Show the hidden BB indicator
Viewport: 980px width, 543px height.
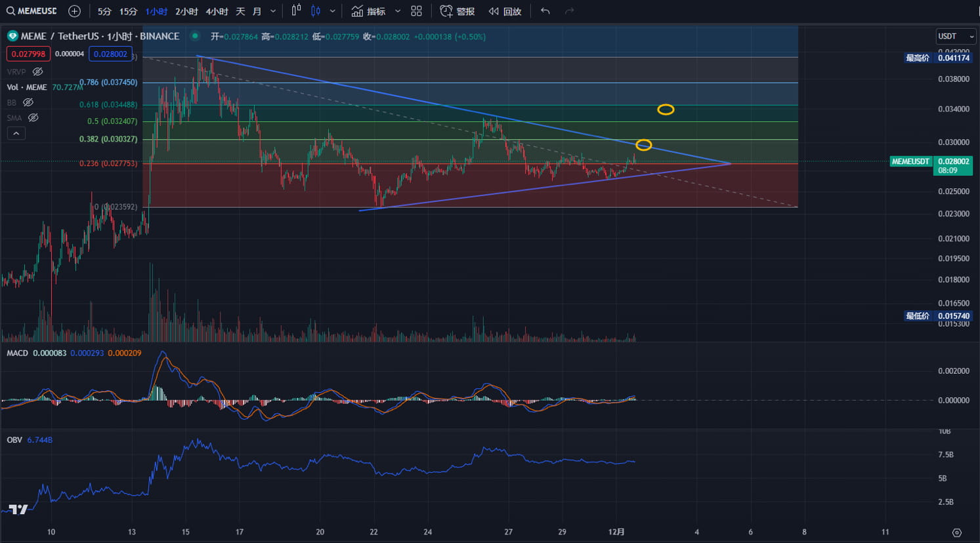[28, 102]
